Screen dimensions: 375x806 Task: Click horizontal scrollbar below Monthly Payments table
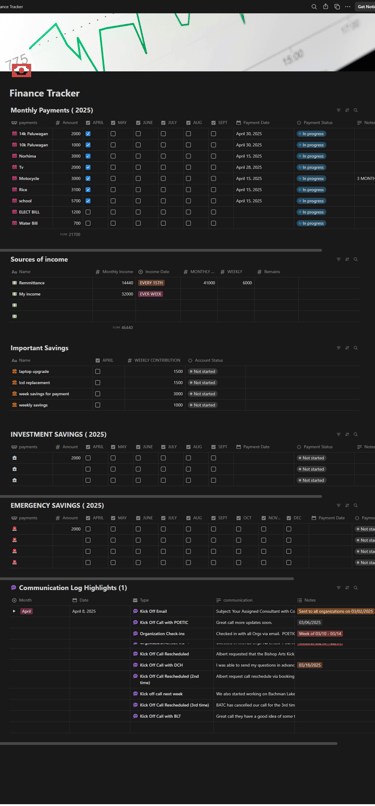(x=161, y=250)
